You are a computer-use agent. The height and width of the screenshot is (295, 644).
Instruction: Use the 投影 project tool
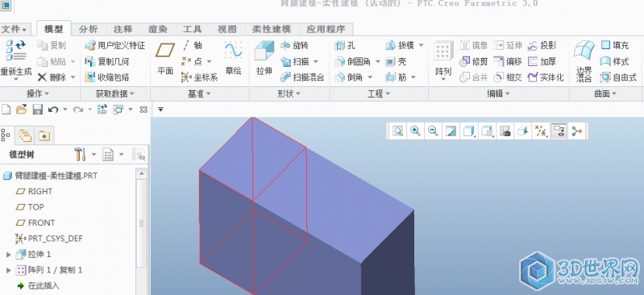(x=542, y=46)
